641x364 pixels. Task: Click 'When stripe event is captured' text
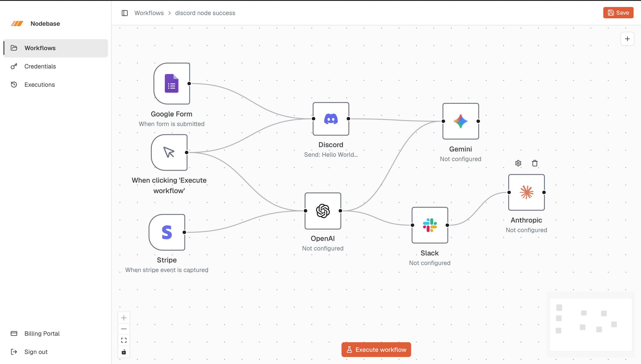(167, 270)
